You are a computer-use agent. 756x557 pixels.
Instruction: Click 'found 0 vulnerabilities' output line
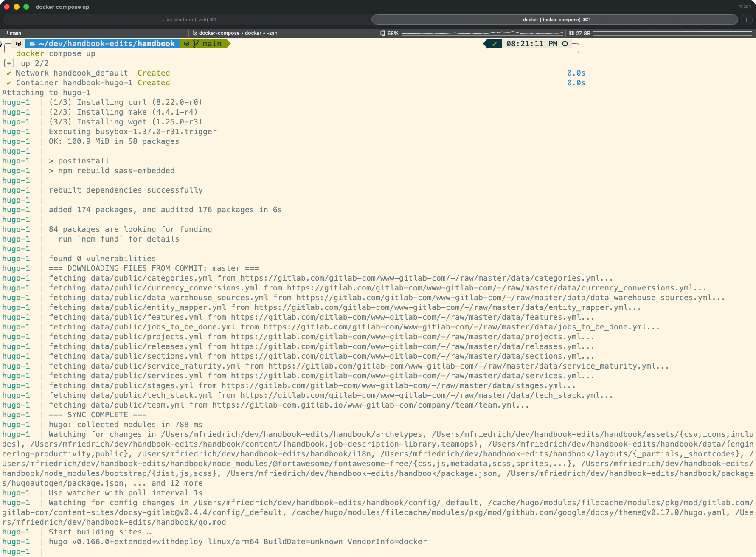(102, 259)
